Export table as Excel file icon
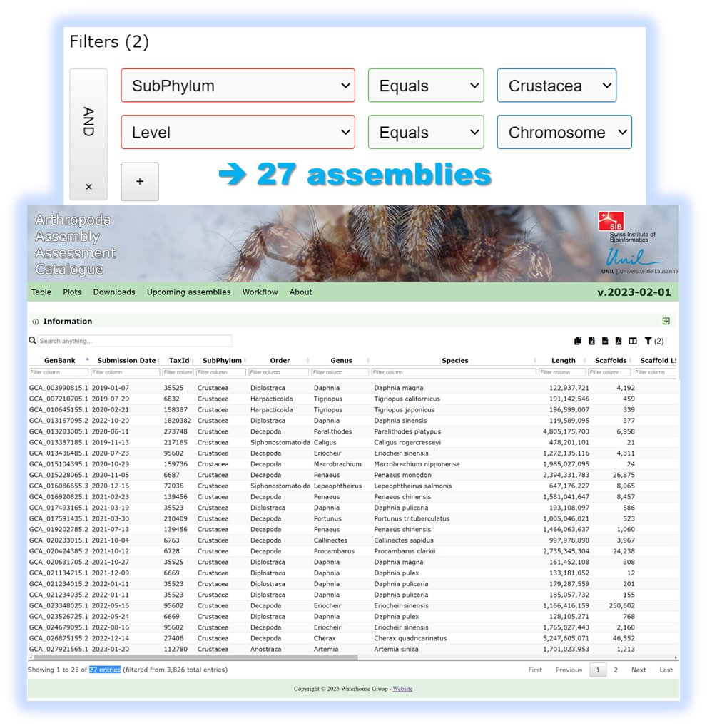Viewport: 707px width, 728px height. 591,341
